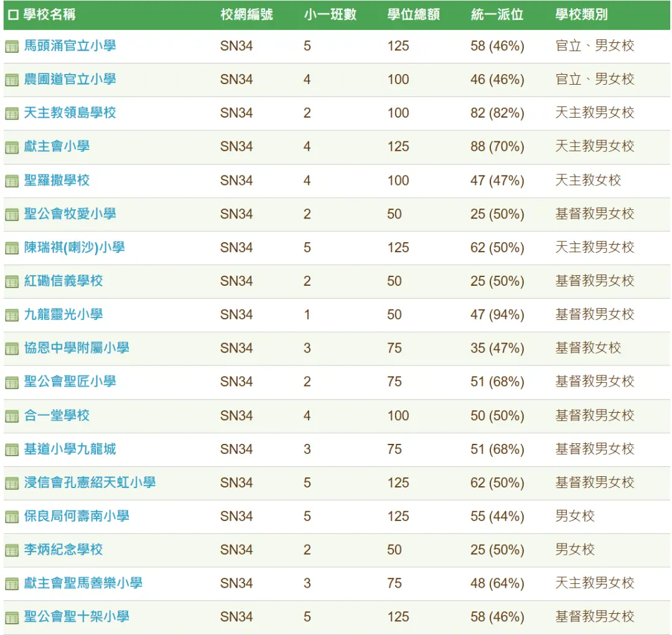
Task: Open the 聖公會聖十架小學 school link
Action: click(x=77, y=616)
